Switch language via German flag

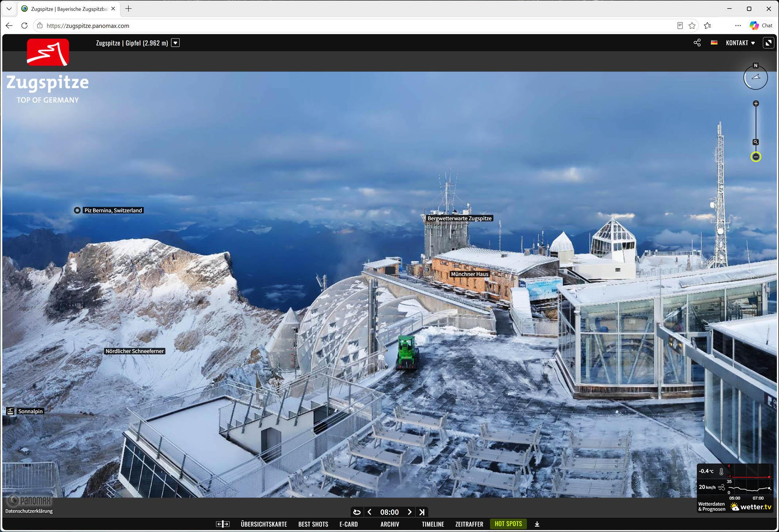tap(714, 43)
